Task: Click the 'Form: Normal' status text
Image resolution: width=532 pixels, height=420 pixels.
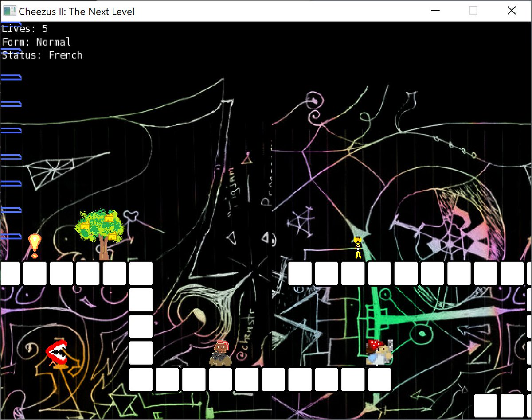Action: [36, 42]
